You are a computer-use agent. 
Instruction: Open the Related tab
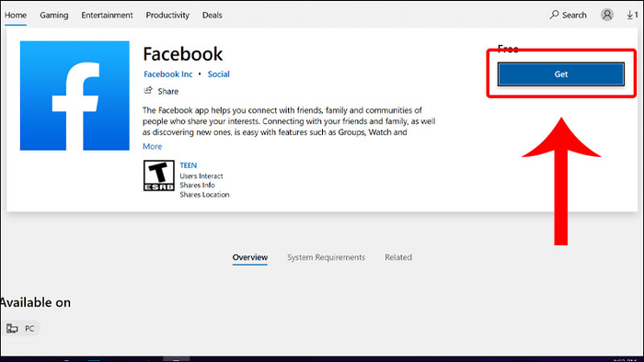click(x=398, y=257)
